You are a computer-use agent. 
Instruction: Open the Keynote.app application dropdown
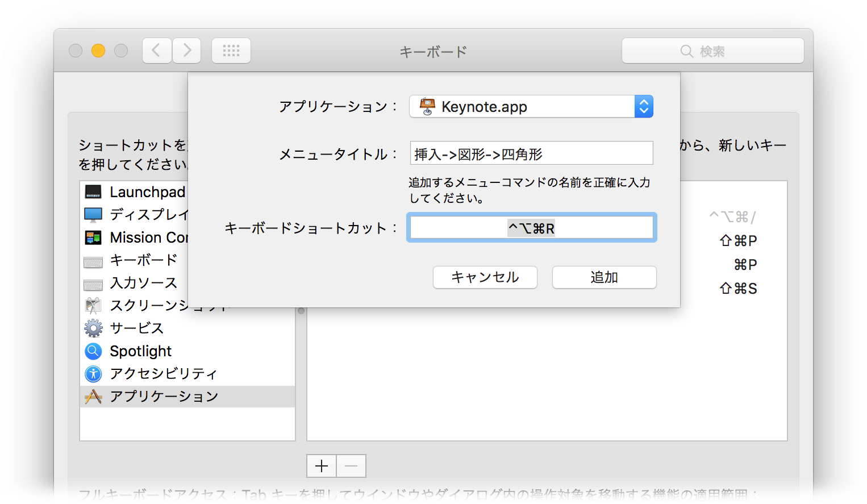pos(531,106)
